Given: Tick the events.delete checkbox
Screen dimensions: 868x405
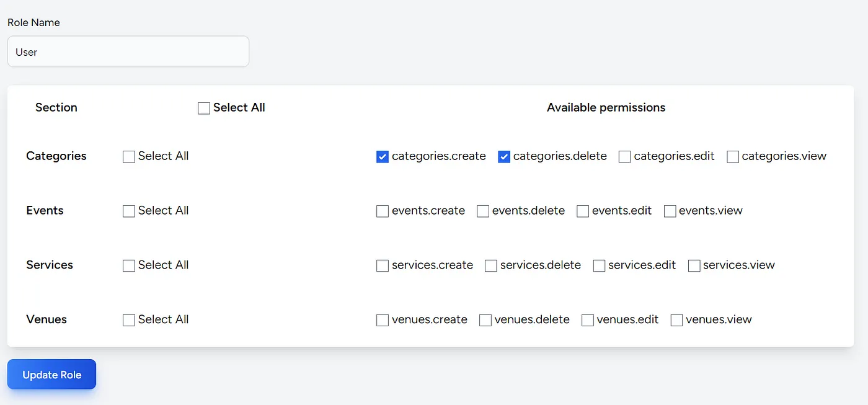Looking at the screenshot, I should 483,211.
